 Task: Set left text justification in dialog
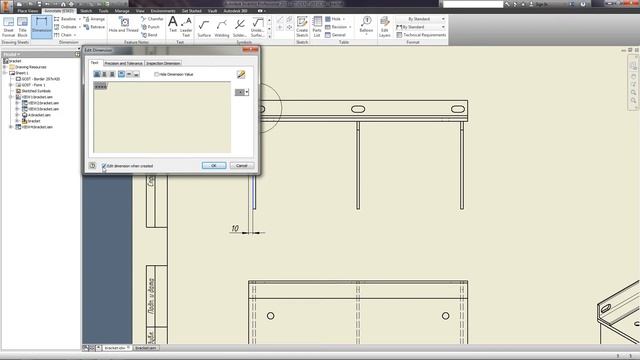pyautogui.click(x=97, y=74)
